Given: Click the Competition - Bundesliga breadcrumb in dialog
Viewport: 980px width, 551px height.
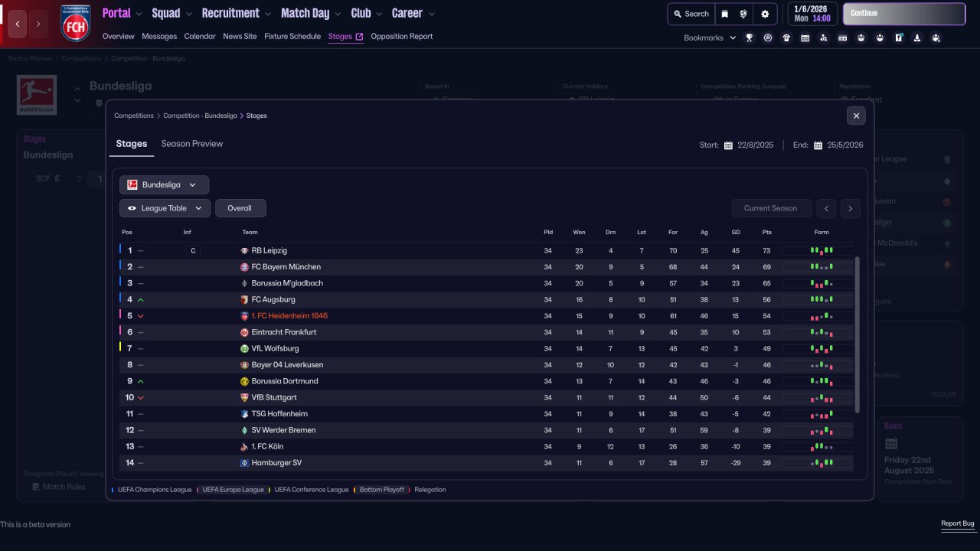Looking at the screenshot, I should coord(200,116).
